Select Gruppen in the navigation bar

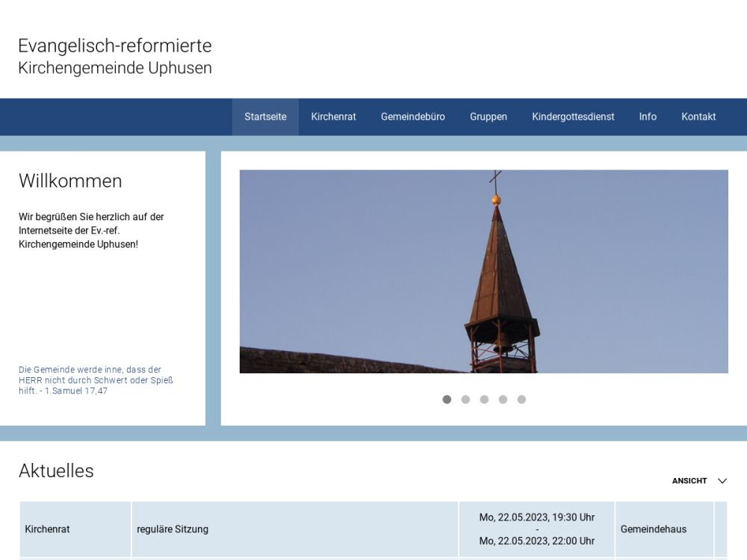pyautogui.click(x=489, y=116)
